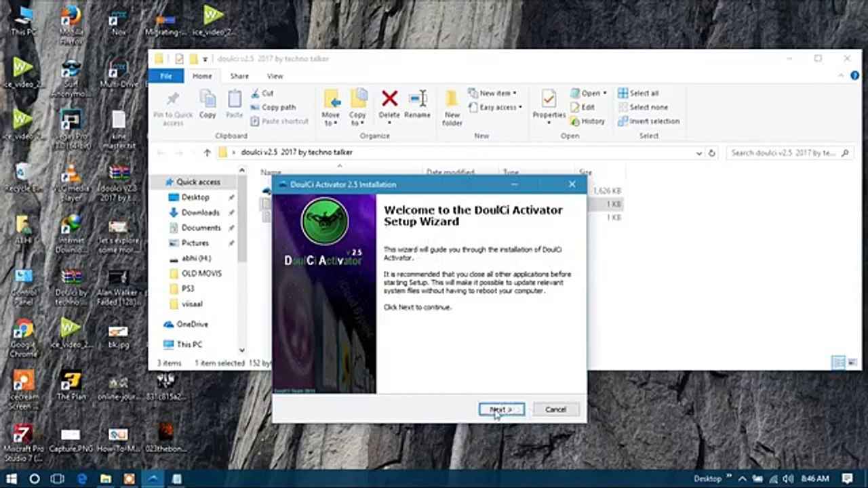The image size is (868, 488).
Task: Open File Explorer from the taskbar
Action: [x=106, y=479]
